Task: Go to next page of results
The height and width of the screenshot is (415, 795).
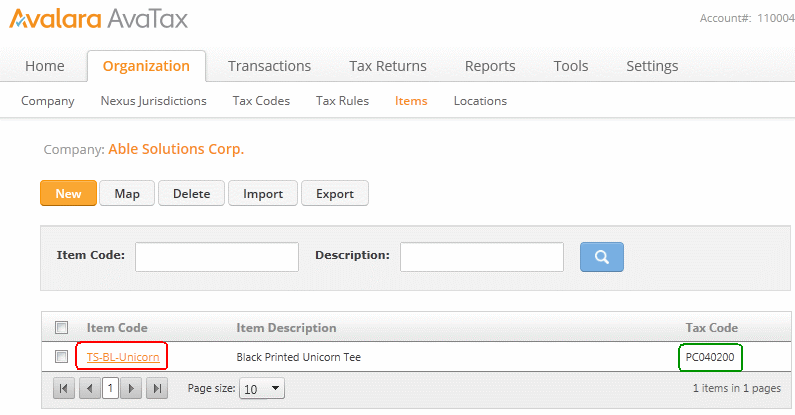Action: [132, 388]
